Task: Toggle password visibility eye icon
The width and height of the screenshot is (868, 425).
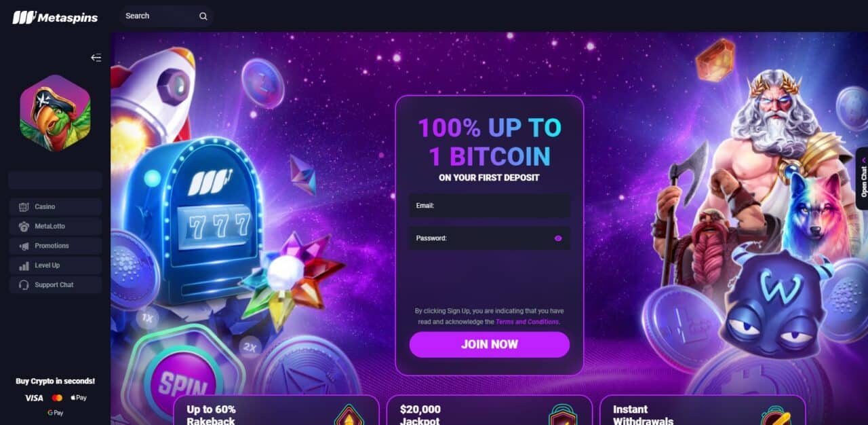Action: [x=558, y=238]
